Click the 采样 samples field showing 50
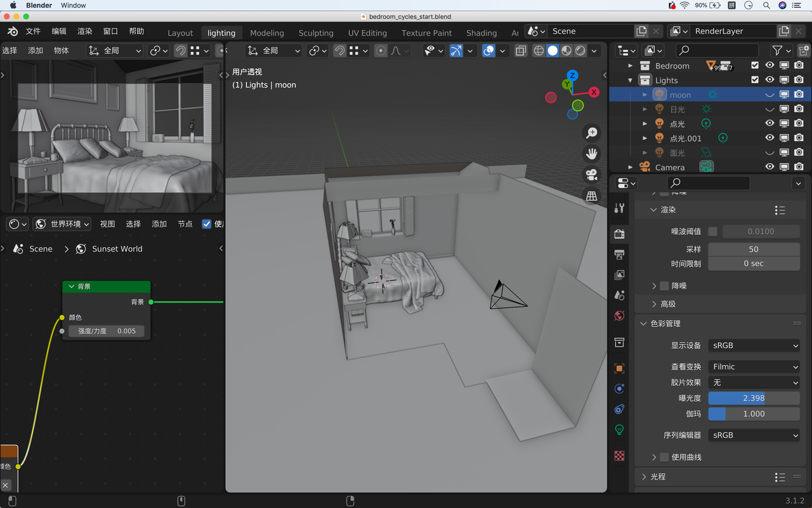Screen dimensions: 812x508 point(754,250)
